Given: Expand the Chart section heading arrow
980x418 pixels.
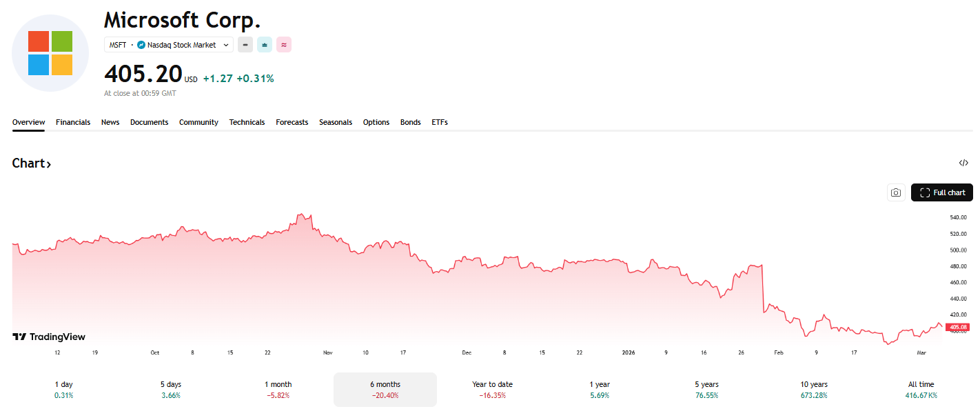Looking at the screenshot, I should 49,164.
